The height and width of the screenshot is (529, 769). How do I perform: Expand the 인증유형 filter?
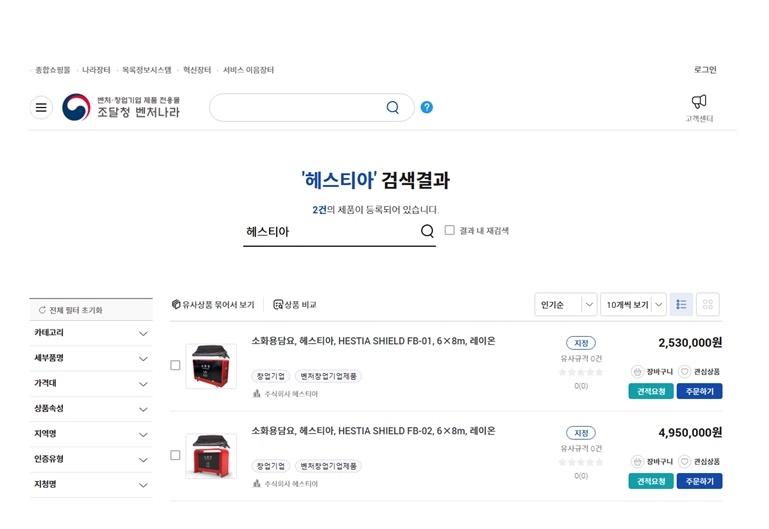[91, 459]
